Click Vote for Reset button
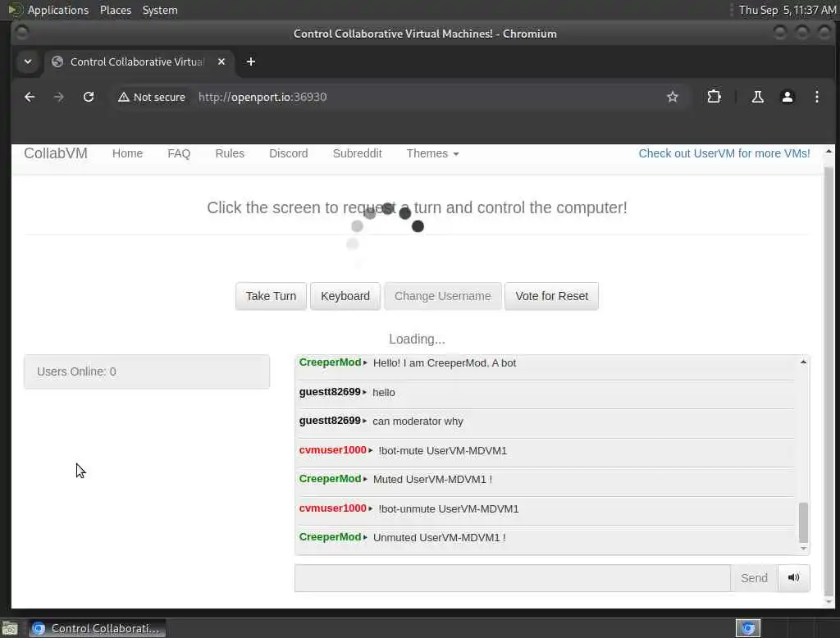This screenshot has width=840, height=638. click(x=552, y=296)
